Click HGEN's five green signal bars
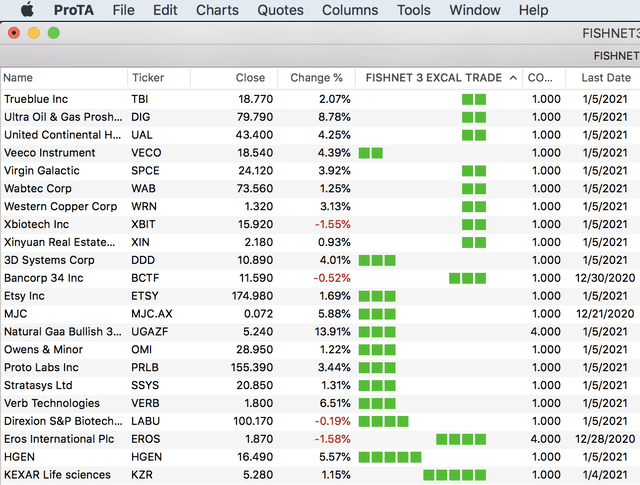The width and height of the screenshot is (640, 485). point(390,457)
